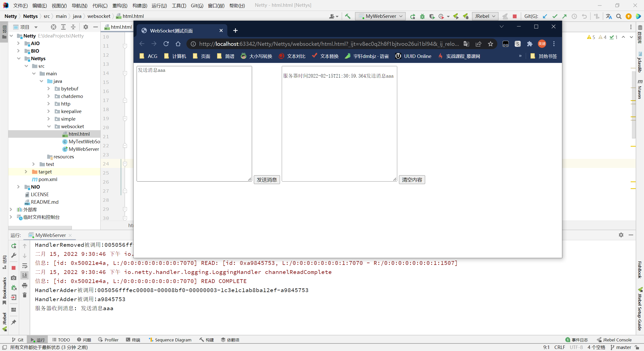Screen dimensions: 644x351
Task: Rerun MyWebServer in run panel
Action: pyautogui.click(x=14, y=246)
